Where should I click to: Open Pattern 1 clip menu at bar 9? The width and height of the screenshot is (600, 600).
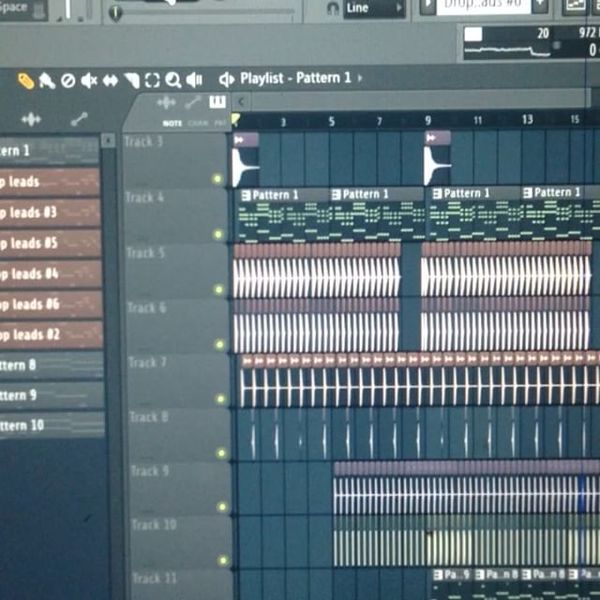(437, 194)
